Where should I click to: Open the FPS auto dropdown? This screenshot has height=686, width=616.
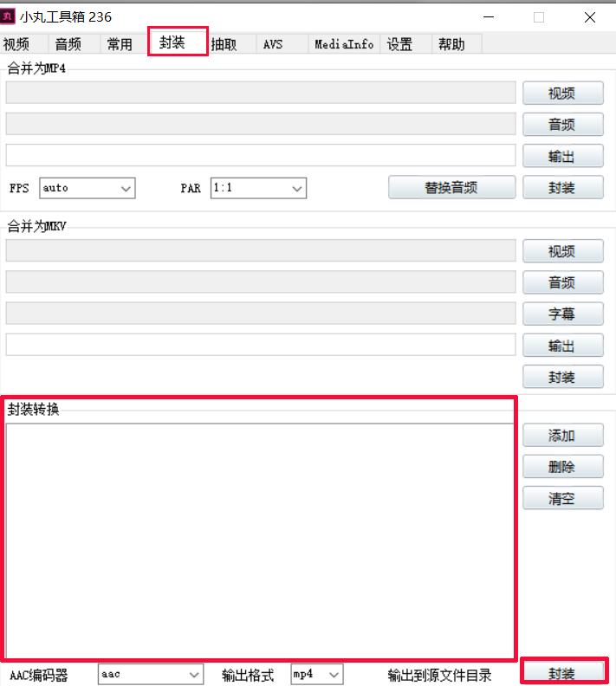click(87, 188)
